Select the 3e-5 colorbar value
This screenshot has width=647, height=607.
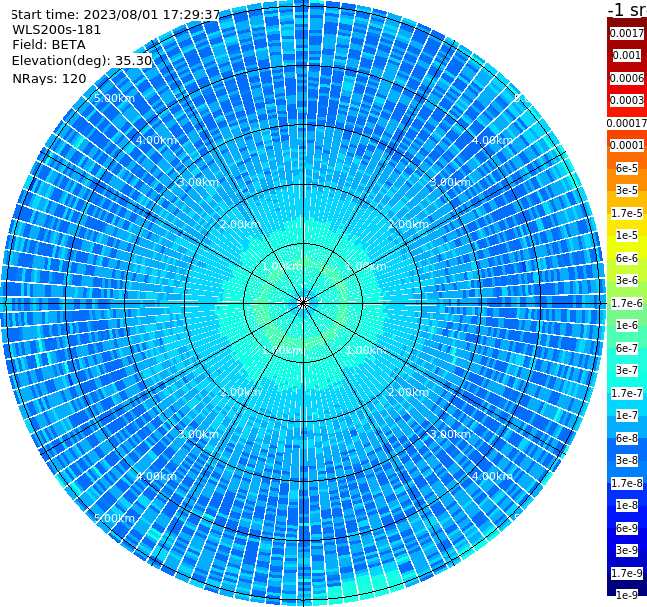pyautogui.click(x=627, y=190)
